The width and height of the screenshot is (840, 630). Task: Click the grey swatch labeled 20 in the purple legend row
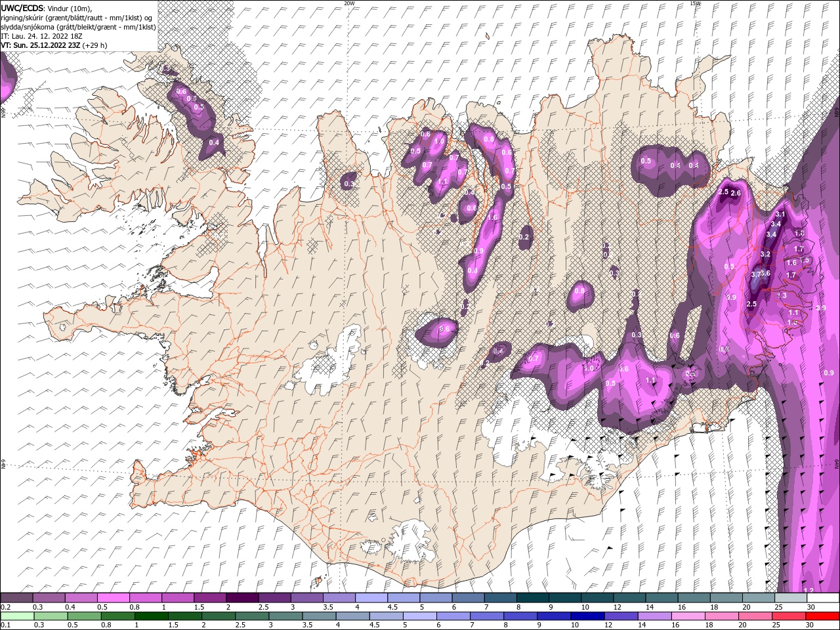[x=759, y=598]
